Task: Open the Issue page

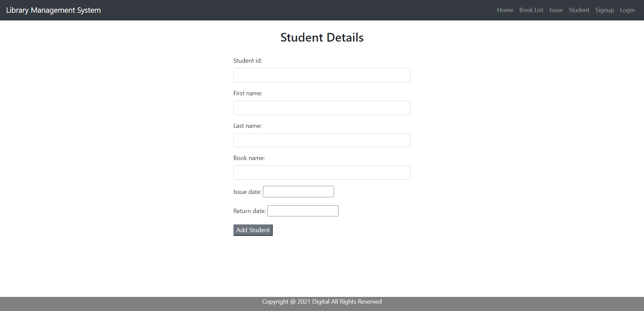Action: pyautogui.click(x=556, y=10)
